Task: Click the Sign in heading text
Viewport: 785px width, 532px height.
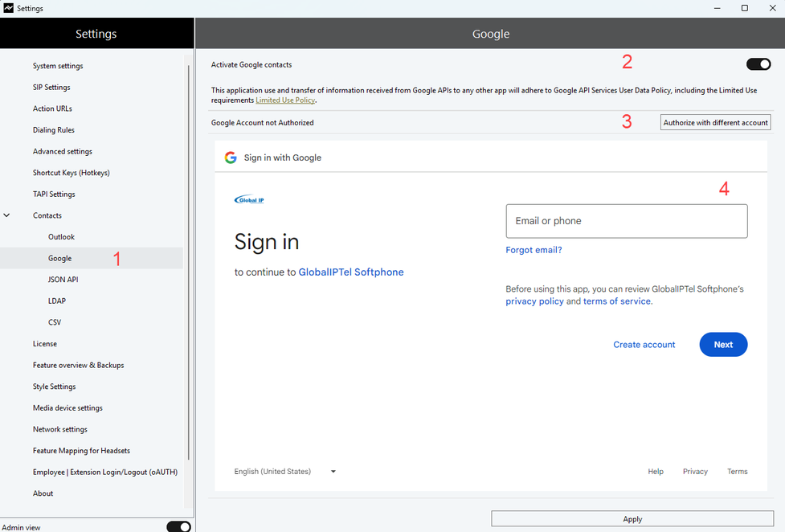Action: coord(267,242)
